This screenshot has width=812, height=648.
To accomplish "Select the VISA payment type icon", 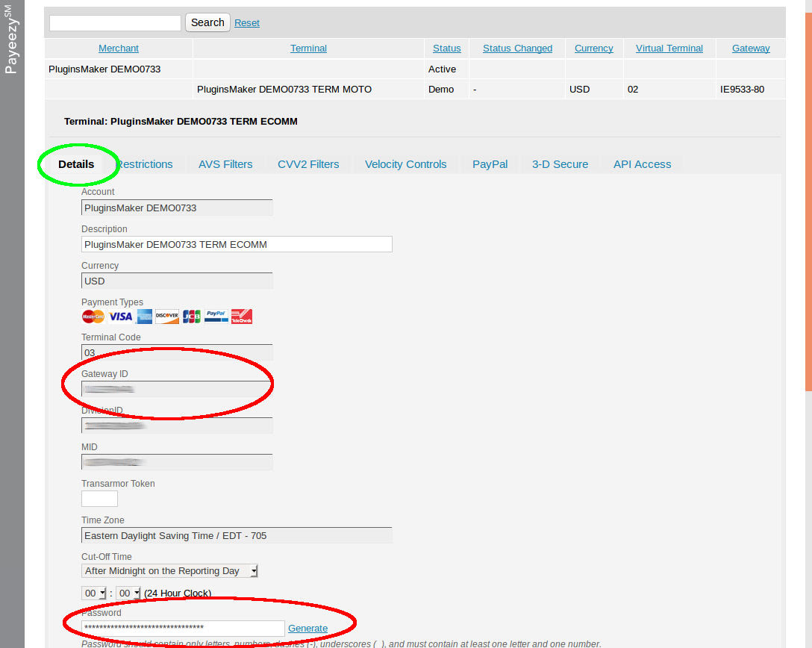I will 121,317.
